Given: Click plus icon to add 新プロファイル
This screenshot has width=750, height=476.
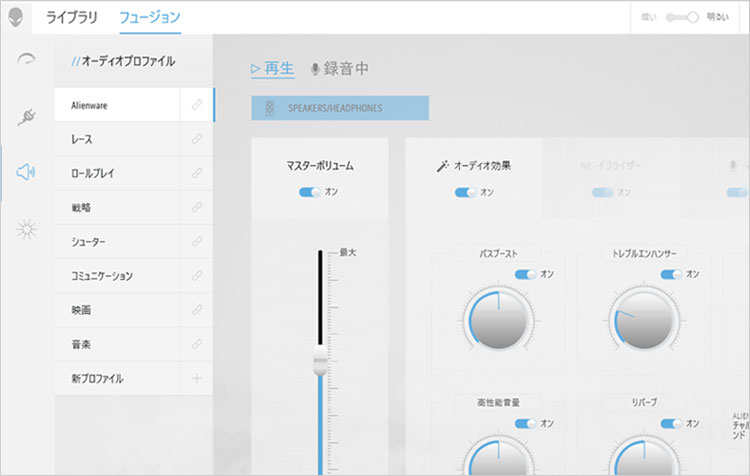Looking at the screenshot, I should pos(197,378).
